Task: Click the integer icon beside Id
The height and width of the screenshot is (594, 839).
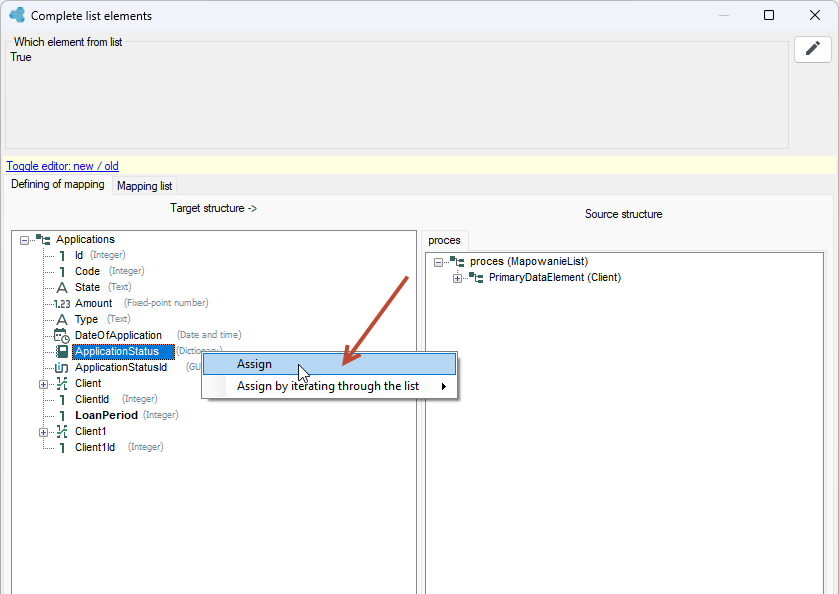Action: point(62,255)
